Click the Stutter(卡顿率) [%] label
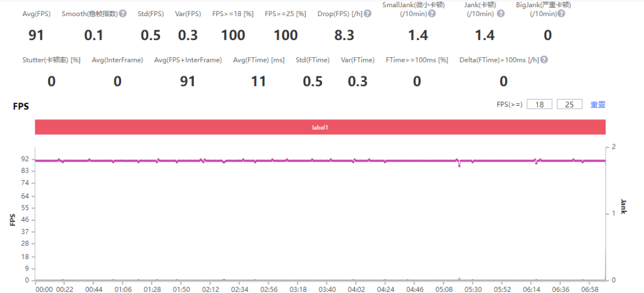644x293 pixels. (51, 60)
